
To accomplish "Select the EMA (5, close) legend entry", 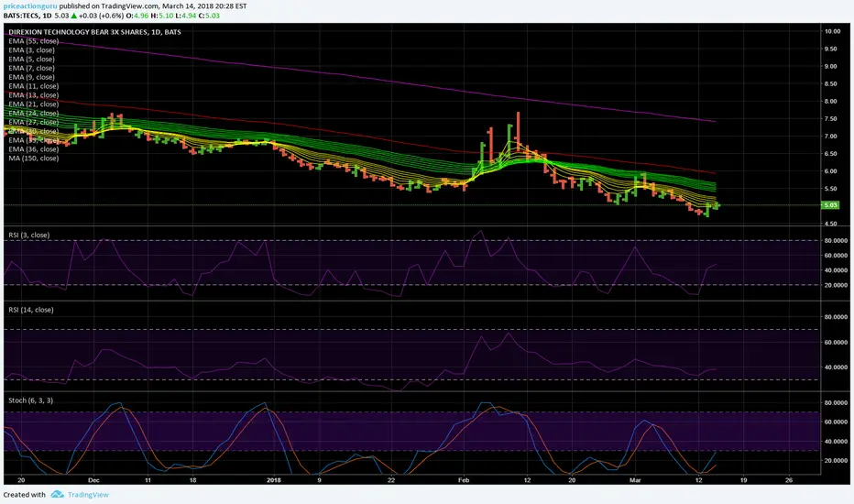I will pyautogui.click(x=31, y=59).
